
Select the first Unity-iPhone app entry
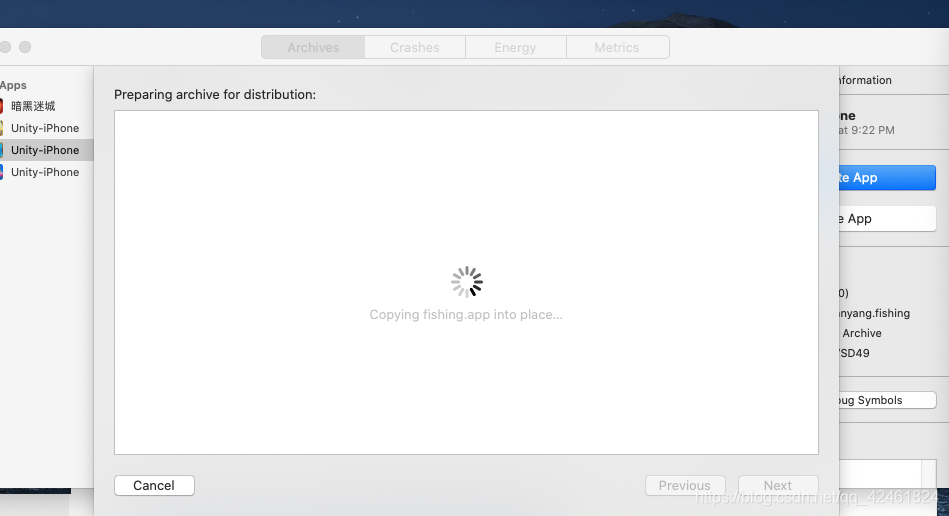(45, 128)
